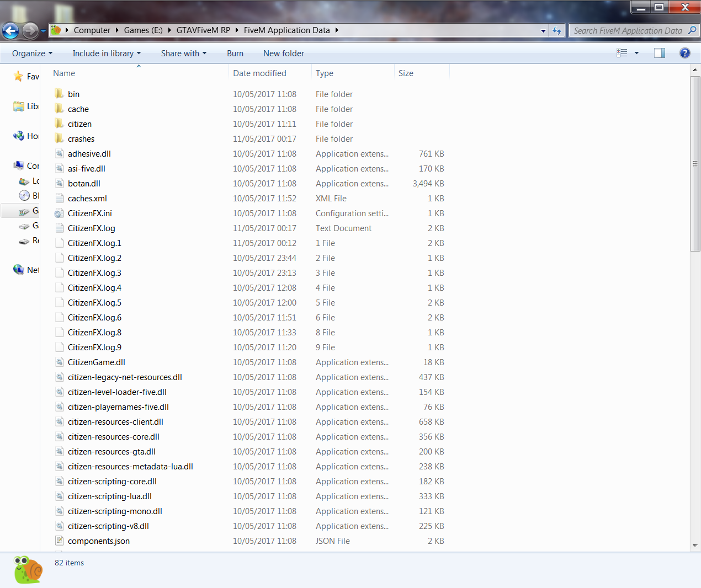Select the citizen folder icon
Viewport: 701px width, 588px height.
pos(59,124)
